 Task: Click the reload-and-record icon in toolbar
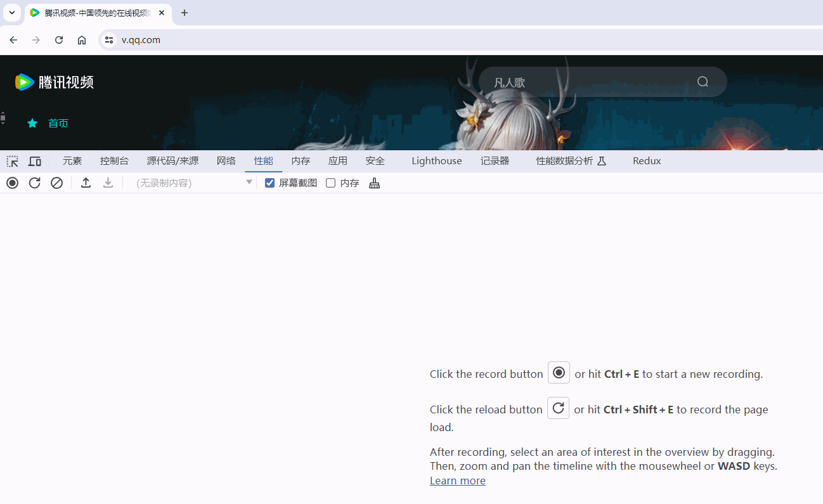[35, 183]
